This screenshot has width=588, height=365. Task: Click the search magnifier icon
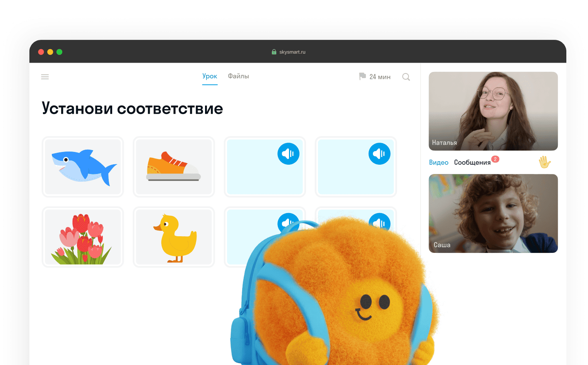pyautogui.click(x=406, y=77)
